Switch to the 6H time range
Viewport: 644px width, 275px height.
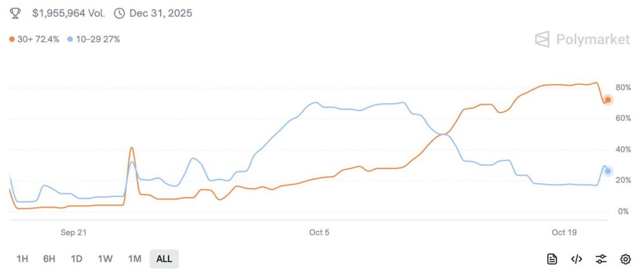[x=49, y=259]
